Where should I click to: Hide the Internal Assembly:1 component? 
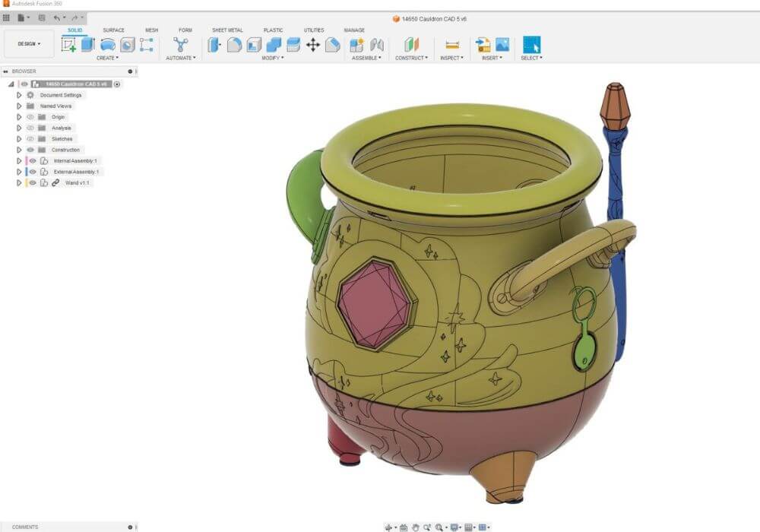(33, 160)
